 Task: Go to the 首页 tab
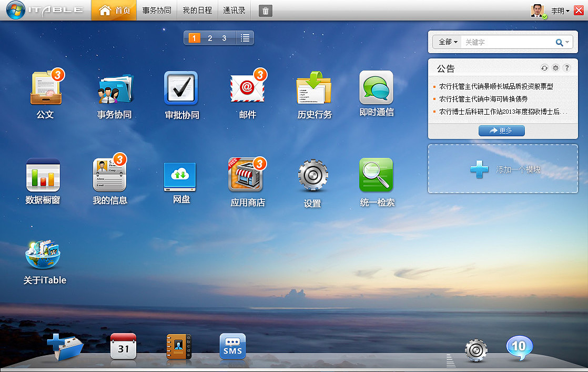tap(114, 10)
